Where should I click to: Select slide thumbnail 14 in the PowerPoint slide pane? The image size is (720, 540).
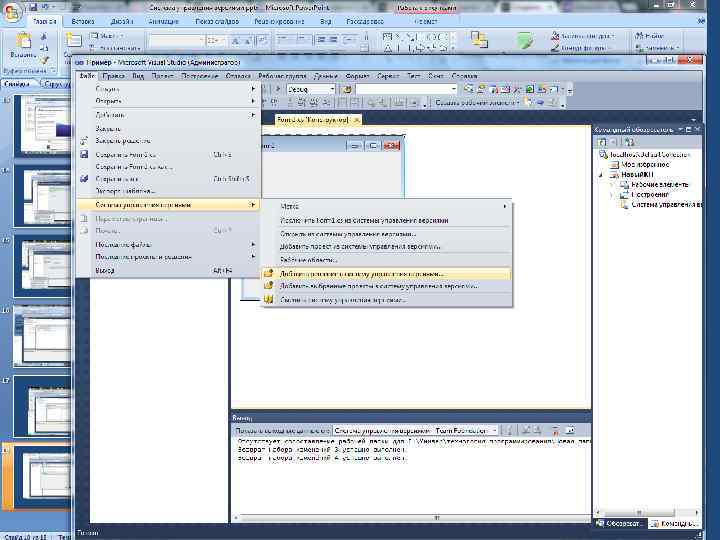point(42,197)
